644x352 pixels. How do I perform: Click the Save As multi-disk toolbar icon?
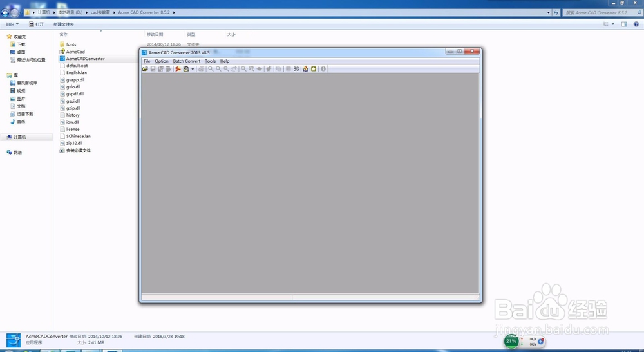tap(160, 69)
